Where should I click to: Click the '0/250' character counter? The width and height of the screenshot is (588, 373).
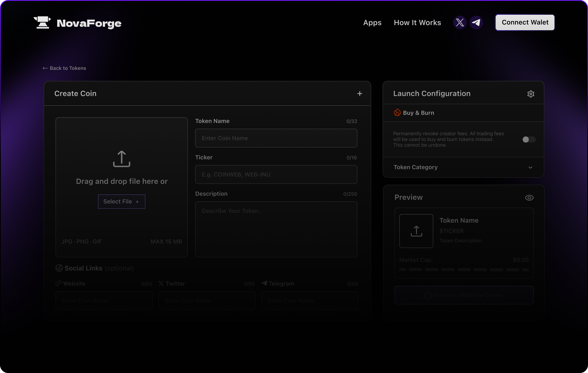(x=350, y=194)
